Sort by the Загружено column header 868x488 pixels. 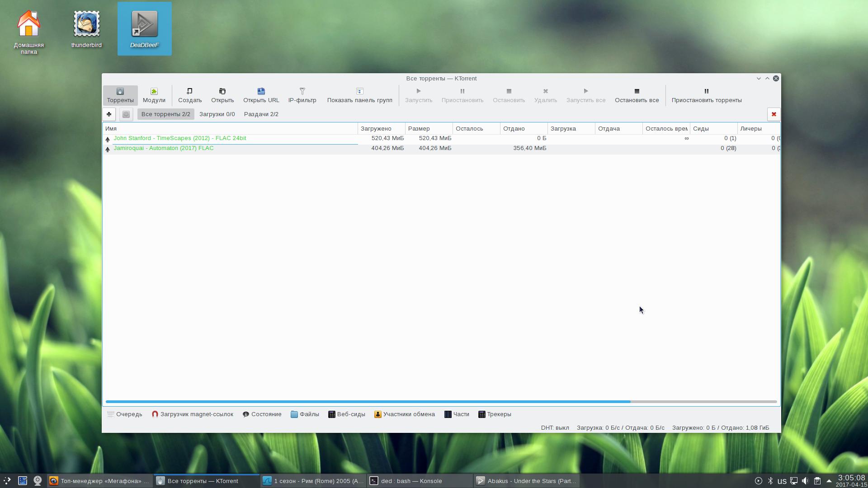[382, 129]
